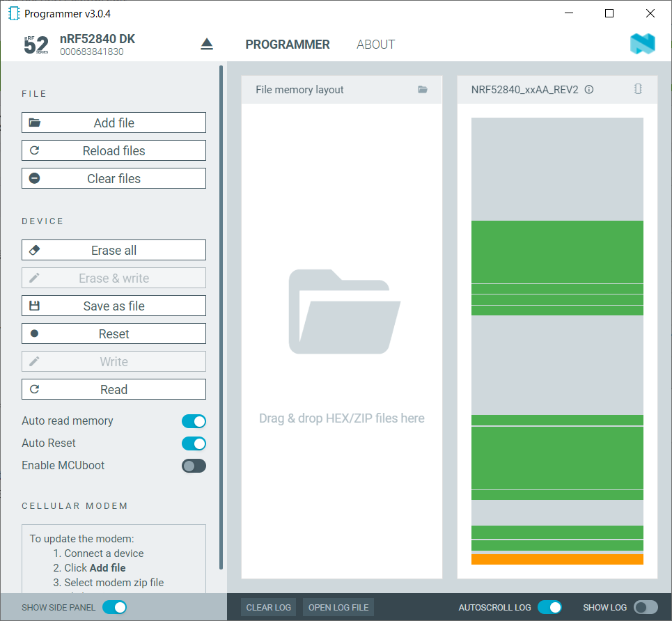Turn on Show Log toggle
Image resolution: width=672 pixels, height=621 pixels.
[x=646, y=607]
